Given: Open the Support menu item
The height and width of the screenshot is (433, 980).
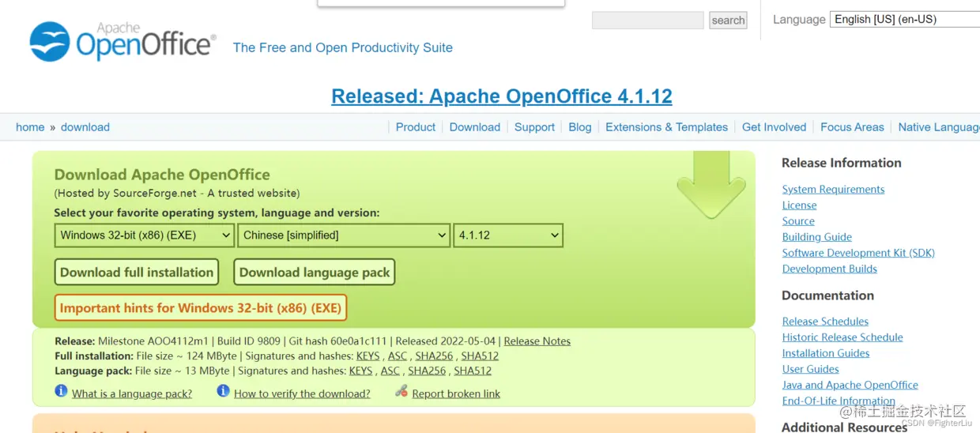Looking at the screenshot, I should [x=534, y=127].
